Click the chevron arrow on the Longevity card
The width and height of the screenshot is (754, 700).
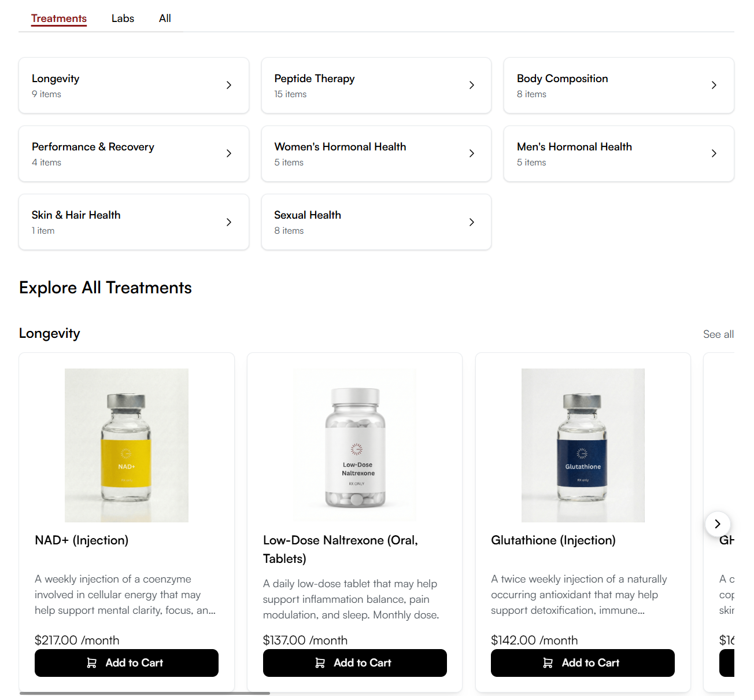tap(229, 85)
